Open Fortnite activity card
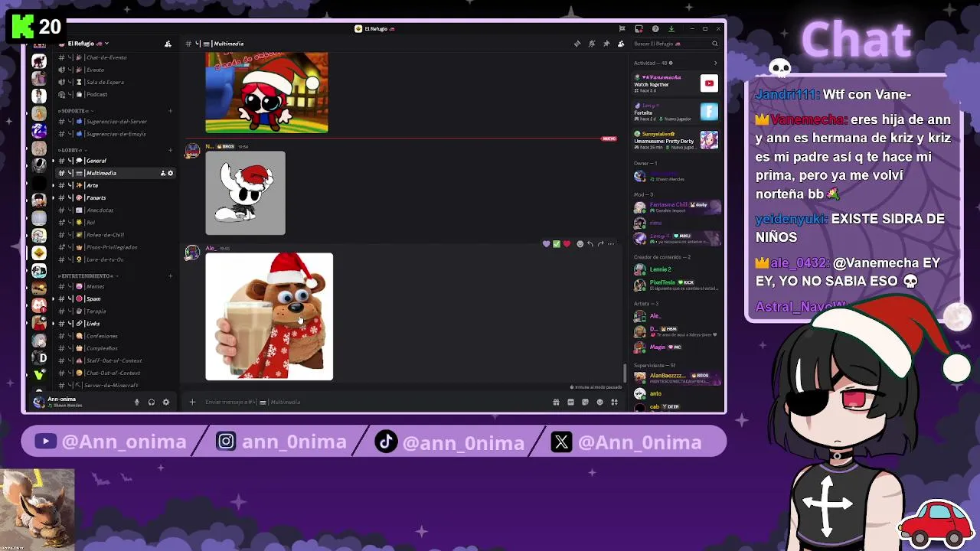The height and width of the screenshot is (551, 980). (675, 112)
